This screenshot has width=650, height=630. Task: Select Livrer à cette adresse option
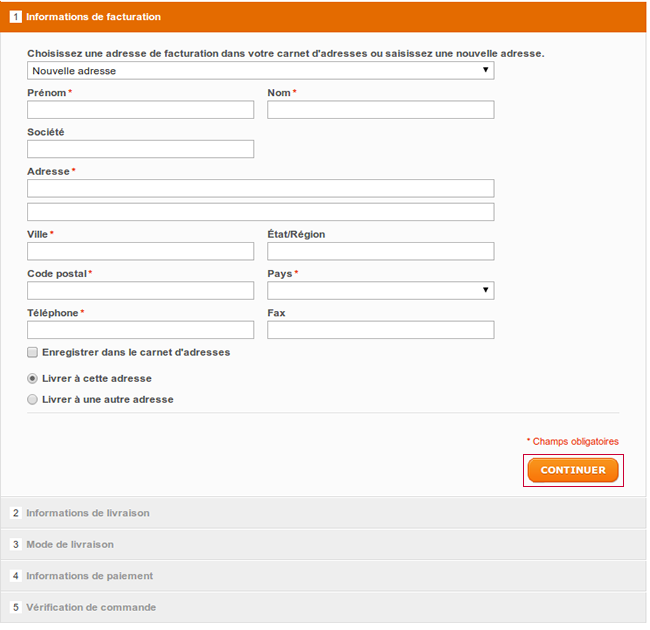32,378
